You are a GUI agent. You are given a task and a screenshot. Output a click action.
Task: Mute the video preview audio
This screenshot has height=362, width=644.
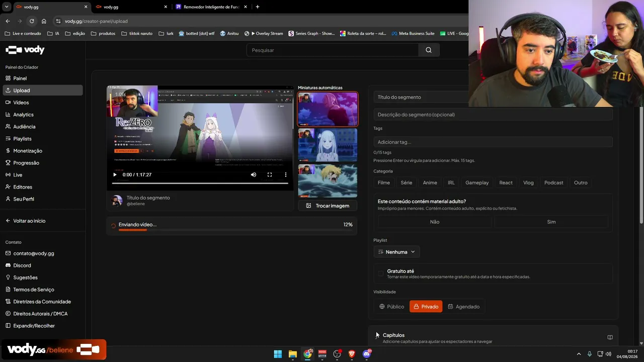click(254, 175)
